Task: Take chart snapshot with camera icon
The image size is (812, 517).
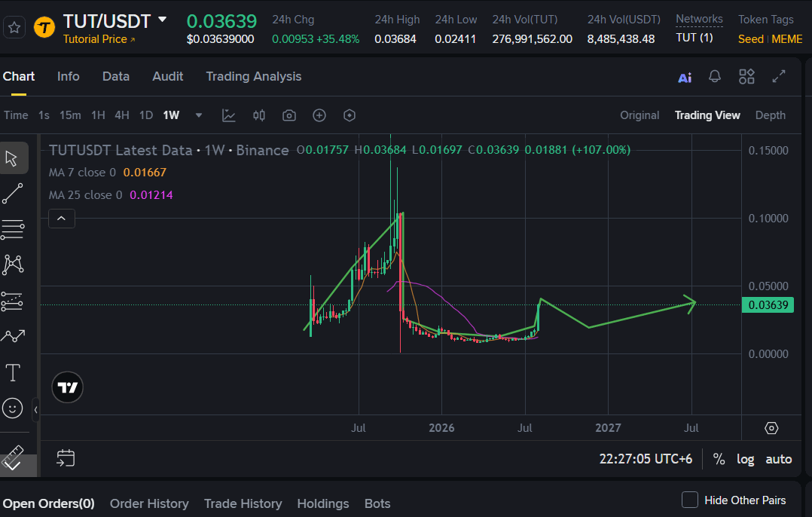Action: pos(289,115)
